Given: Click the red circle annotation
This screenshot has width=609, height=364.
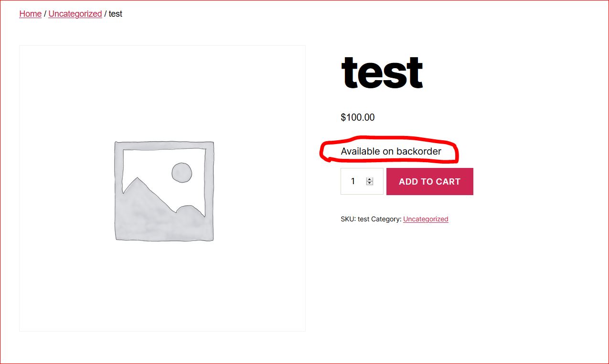Looking at the screenshot, I should [389, 141].
